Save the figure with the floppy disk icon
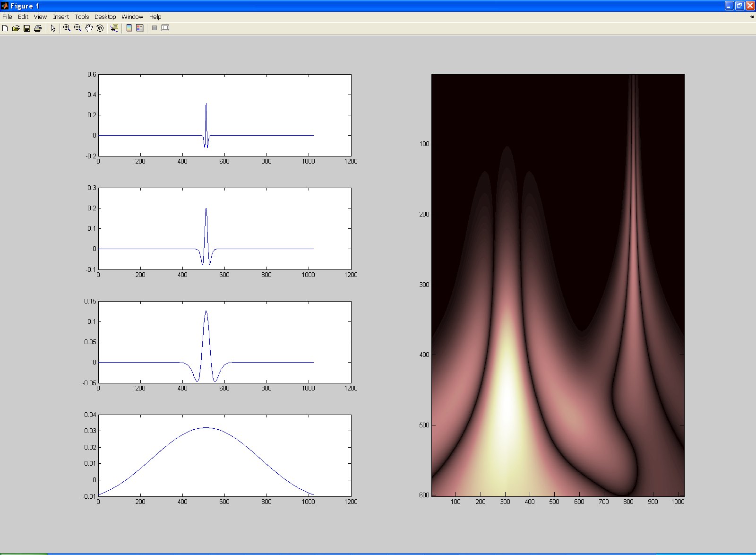The width and height of the screenshot is (756, 555). [x=27, y=28]
